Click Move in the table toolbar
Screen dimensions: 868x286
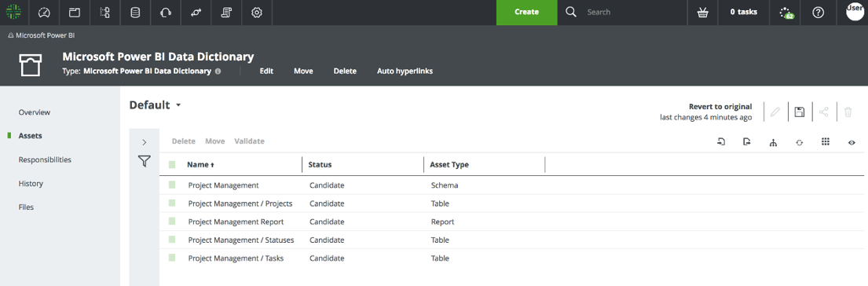214,141
